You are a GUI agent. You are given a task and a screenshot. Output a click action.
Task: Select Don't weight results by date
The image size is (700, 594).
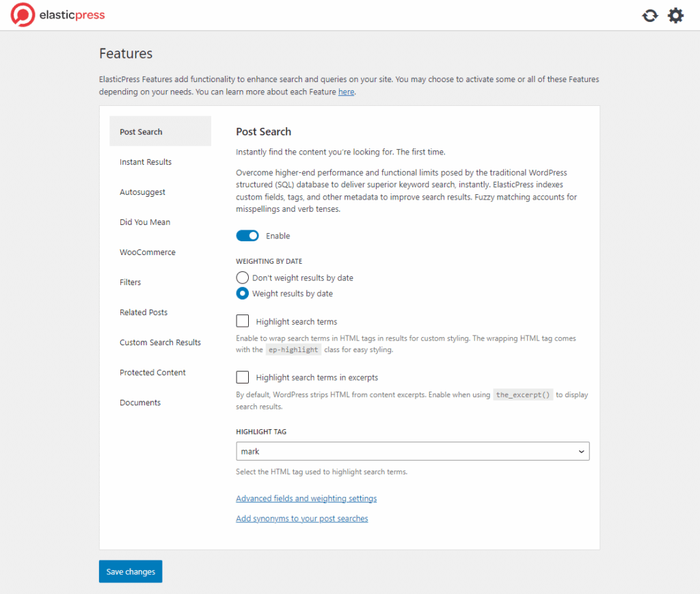coord(242,278)
